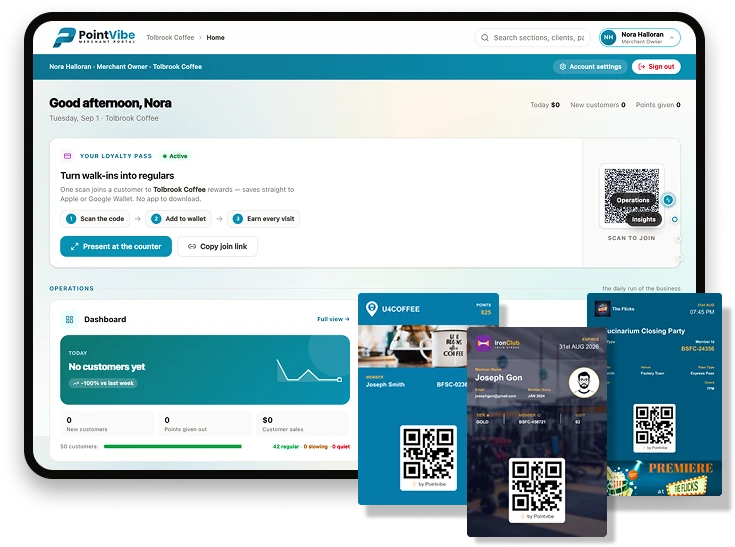Click the 42 regular label
Viewport: 735px width, 547px height.
[x=285, y=447]
